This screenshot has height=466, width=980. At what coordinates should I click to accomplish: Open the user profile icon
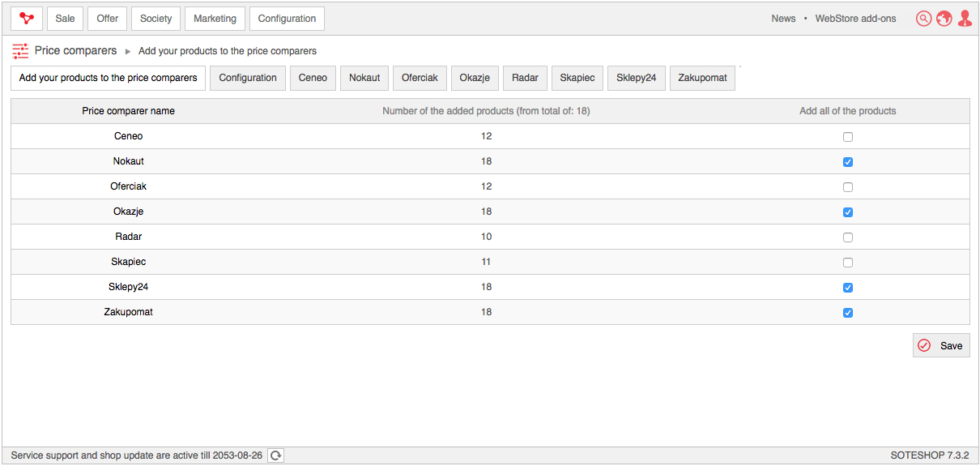click(965, 19)
